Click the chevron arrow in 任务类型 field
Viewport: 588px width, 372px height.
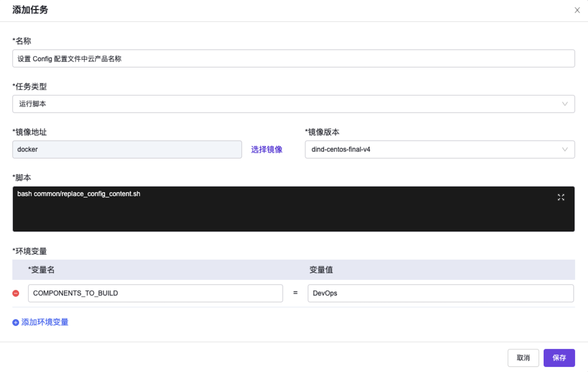point(565,104)
